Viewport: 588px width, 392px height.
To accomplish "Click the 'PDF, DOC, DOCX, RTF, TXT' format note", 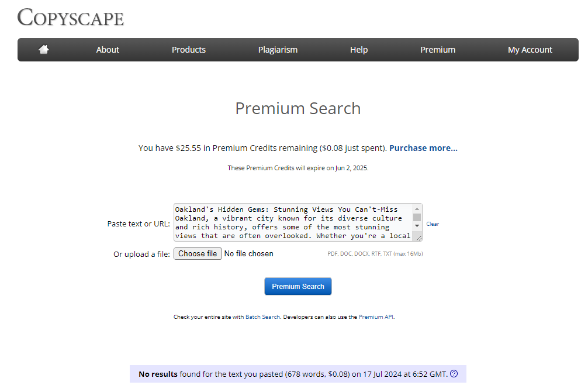I will tap(375, 254).
